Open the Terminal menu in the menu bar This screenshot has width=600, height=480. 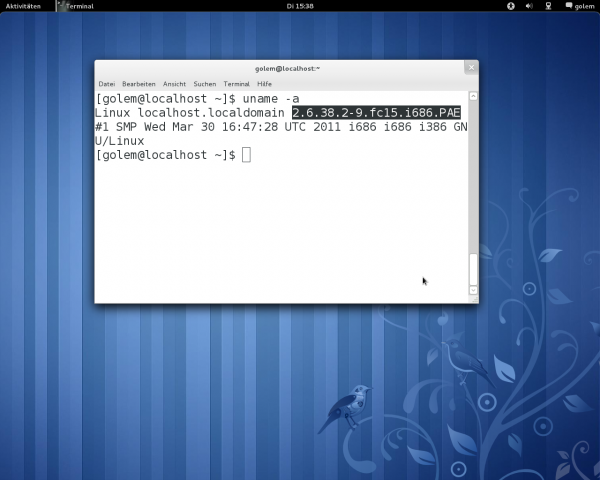pyautogui.click(x=236, y=84)
